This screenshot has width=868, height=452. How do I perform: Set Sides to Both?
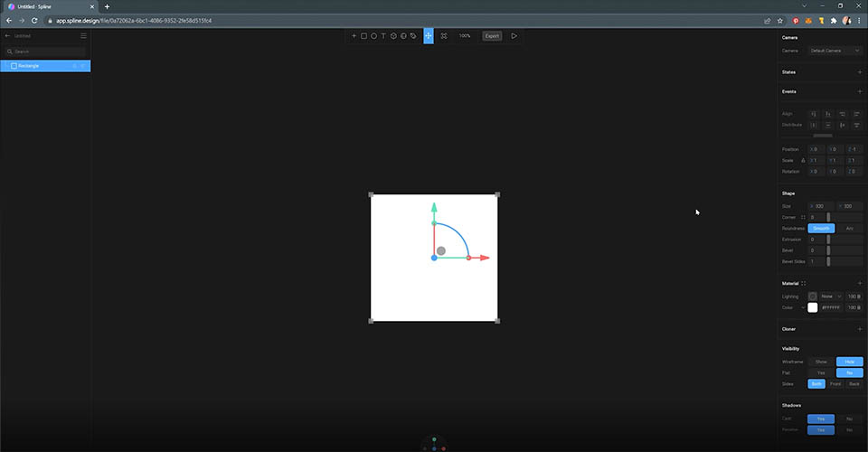816,384
